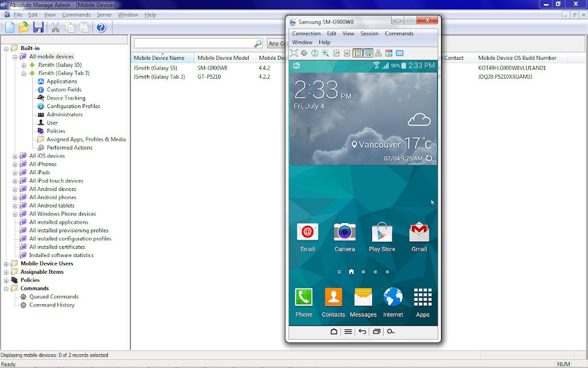Tap the Phone dialer icon
Image resolution: width=588 pixels, height=368 pixels.
[x=304, y=302]
